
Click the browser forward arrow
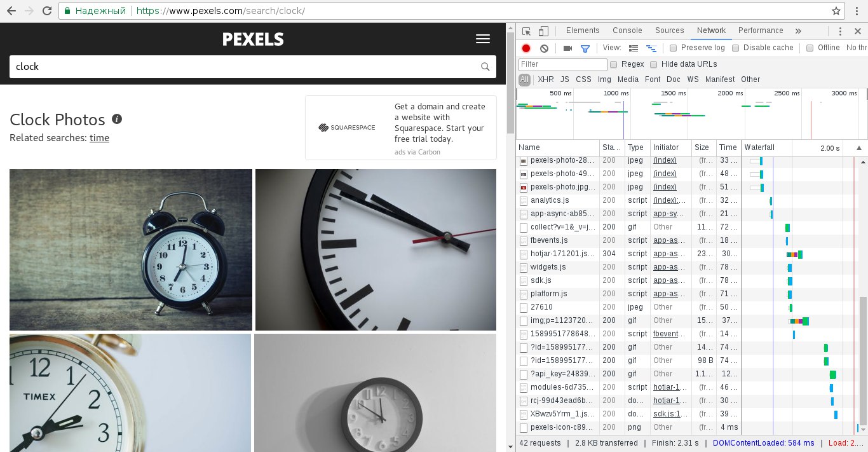(30, 11)
